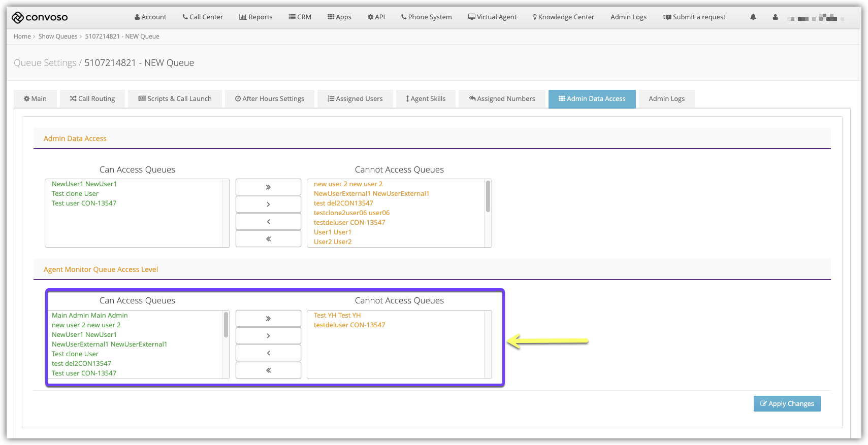Expand the Phone System menu

coord(426,17)
